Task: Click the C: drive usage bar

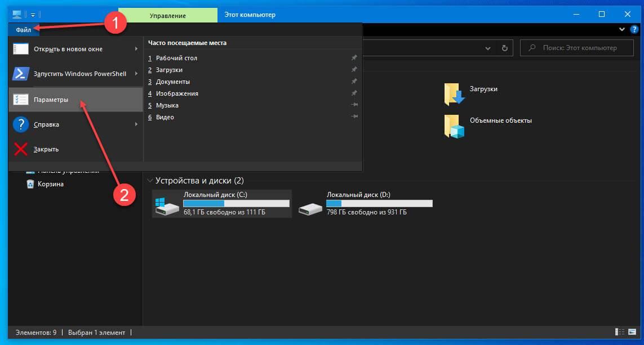Action: point(236,204)
